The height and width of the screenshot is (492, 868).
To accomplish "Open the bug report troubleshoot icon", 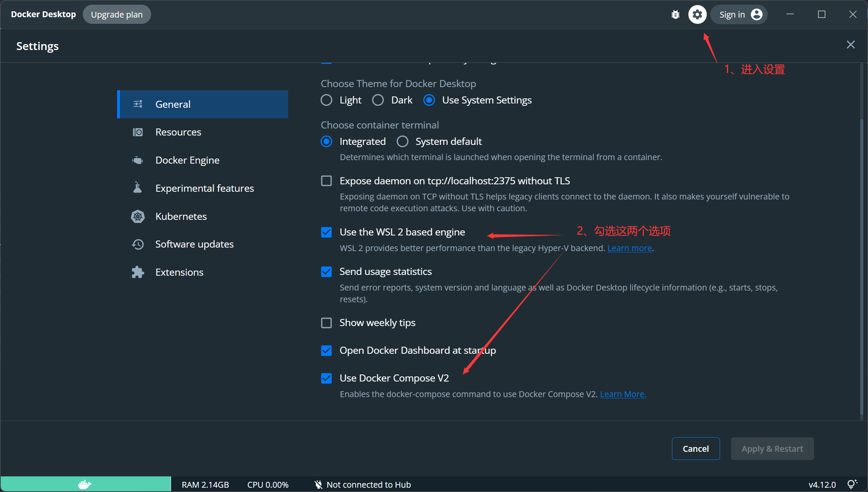I will pyautogui.click(x=675, y=15).
